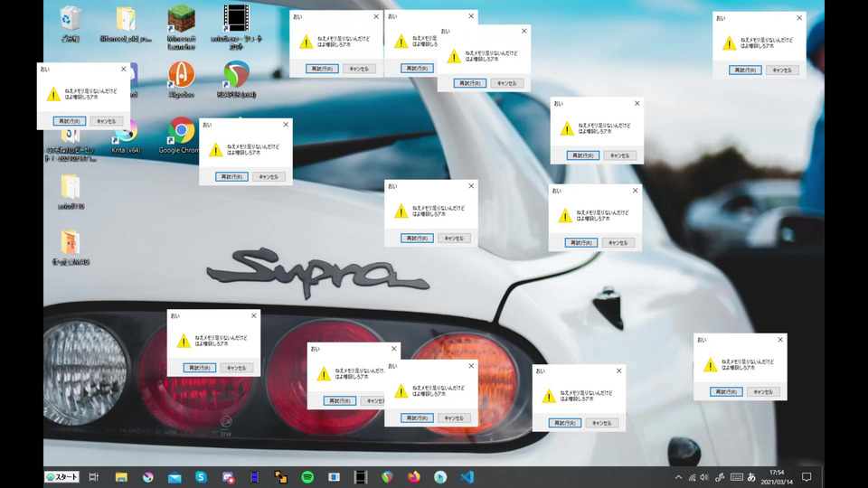The width and height of the screenshot is (868, 488).
Task: Click the orange linked-squares taskbar icon
Action: click(x=280, y=477)
